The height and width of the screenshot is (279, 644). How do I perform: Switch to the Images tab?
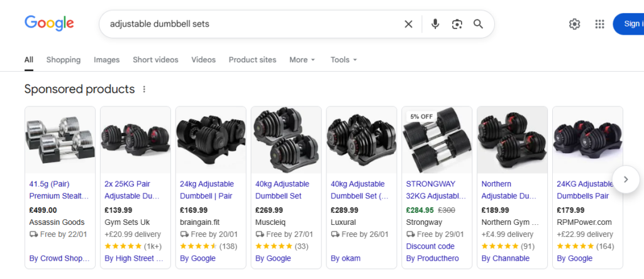(107, 60)
